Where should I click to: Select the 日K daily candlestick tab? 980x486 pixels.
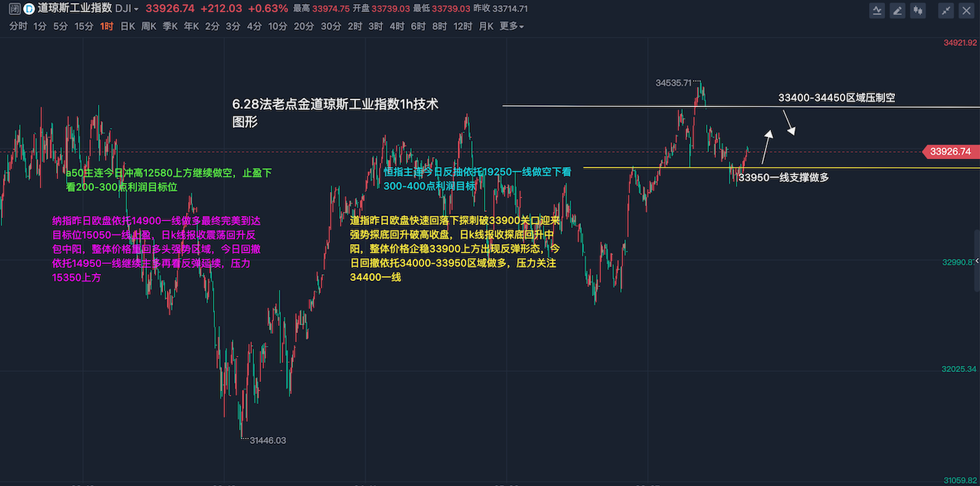[128, 26]
